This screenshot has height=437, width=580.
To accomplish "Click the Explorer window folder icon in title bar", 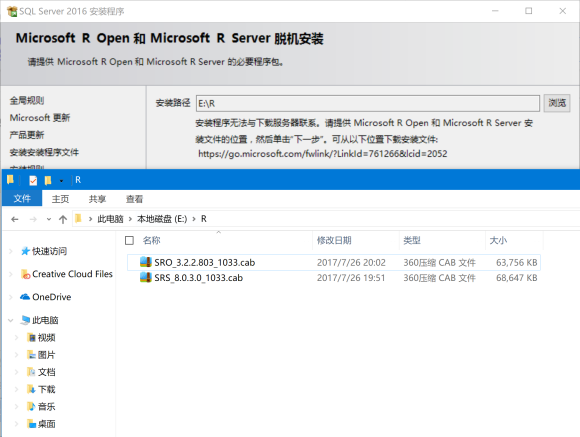I will point(10,180).
